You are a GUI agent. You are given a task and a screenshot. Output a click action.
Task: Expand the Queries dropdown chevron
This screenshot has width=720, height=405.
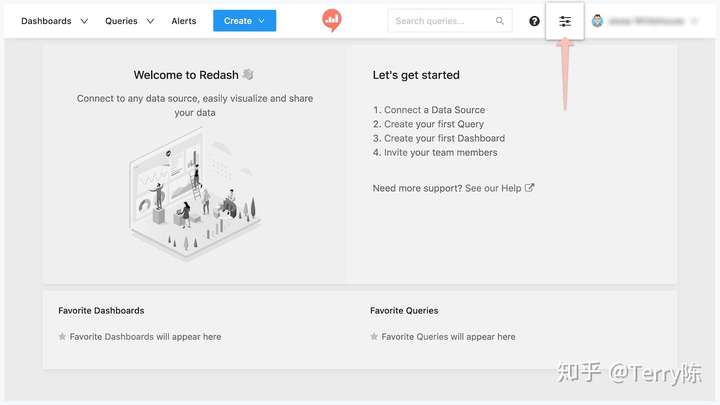click(x=150, y=21)
